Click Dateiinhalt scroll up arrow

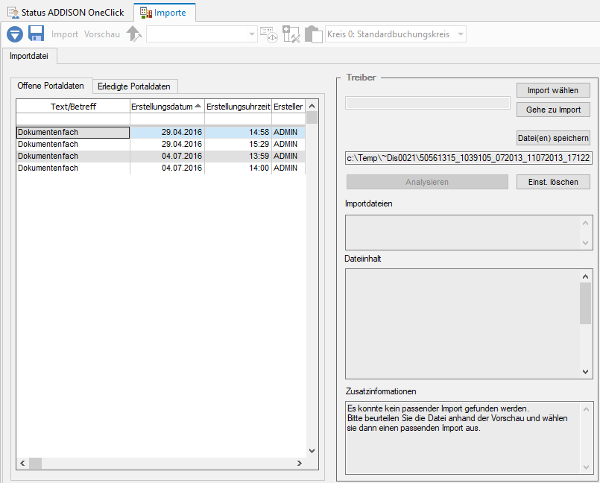pyautogui.click(x=585, y=276)
